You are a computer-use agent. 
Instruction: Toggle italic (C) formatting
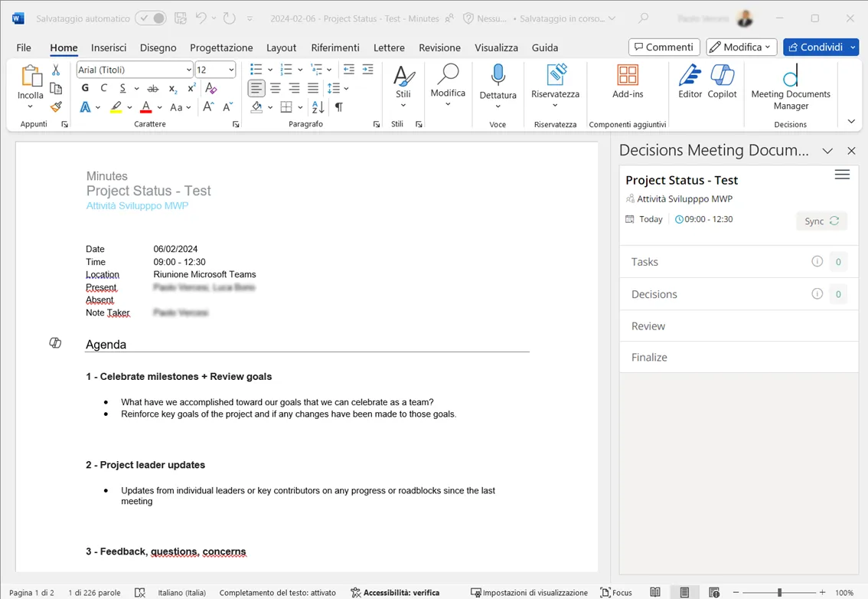[x=103, y=88]
